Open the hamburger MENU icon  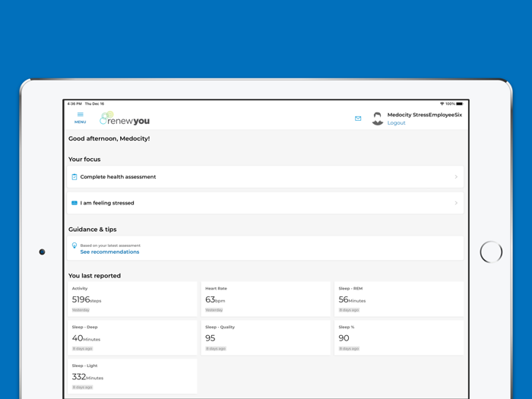click(x=80, y=117)
